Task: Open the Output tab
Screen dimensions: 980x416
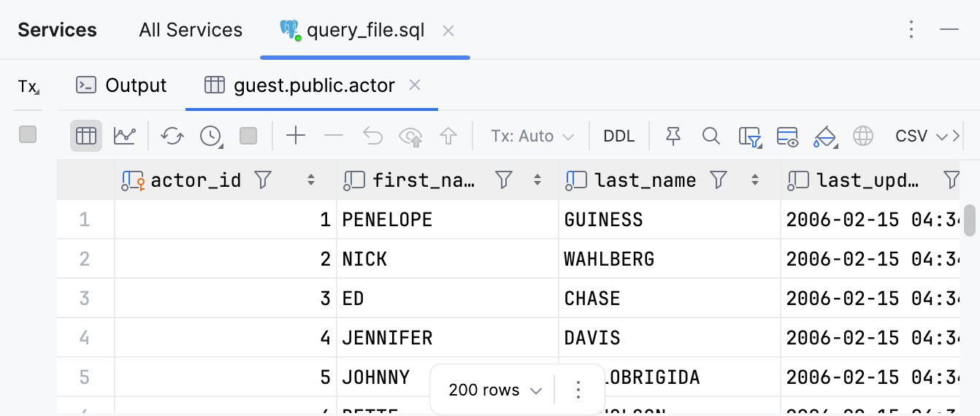Action: click(121, 85)
